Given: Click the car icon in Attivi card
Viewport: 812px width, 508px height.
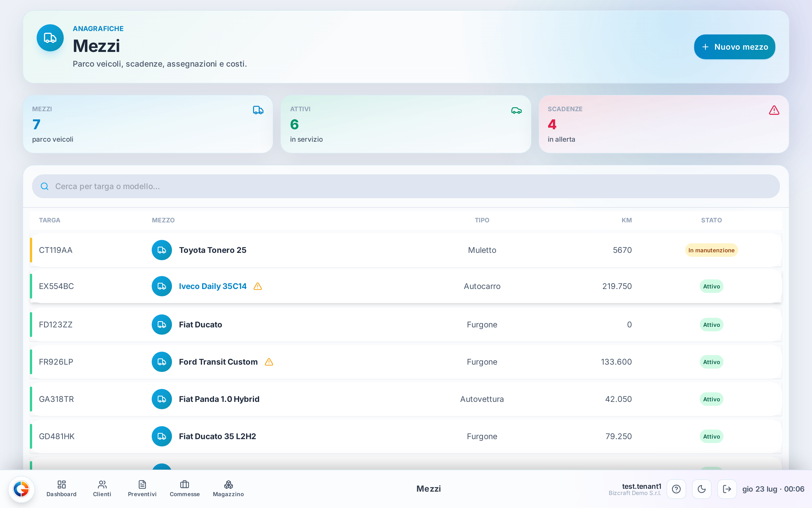Looking at the screenshot, I should coord(517,111).
